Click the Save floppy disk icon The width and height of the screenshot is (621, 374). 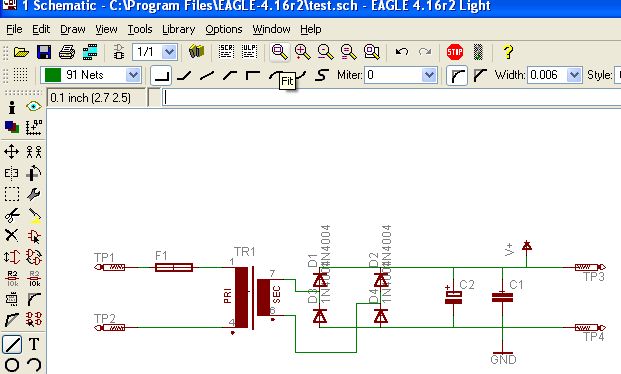click(44, 52)
